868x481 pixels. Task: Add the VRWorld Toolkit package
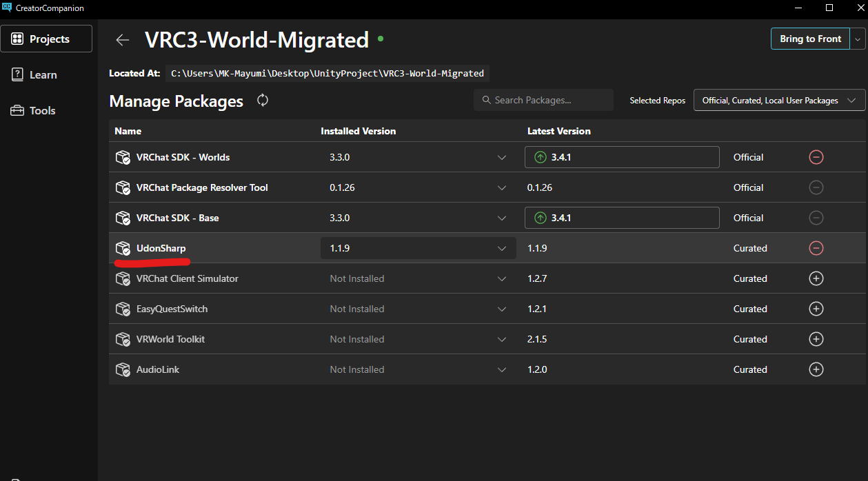[x=816, y=339]
